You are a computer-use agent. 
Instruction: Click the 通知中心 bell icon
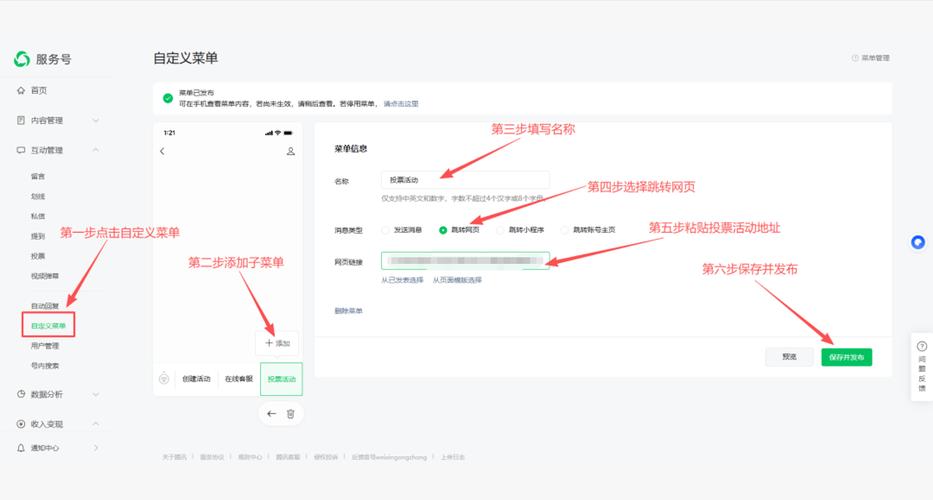tap(21, 448)
